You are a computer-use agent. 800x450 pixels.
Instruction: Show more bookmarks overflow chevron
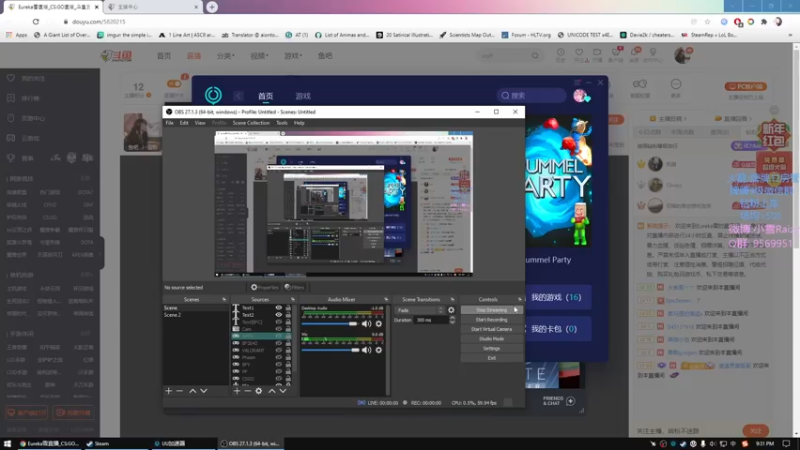pos(790,35)
